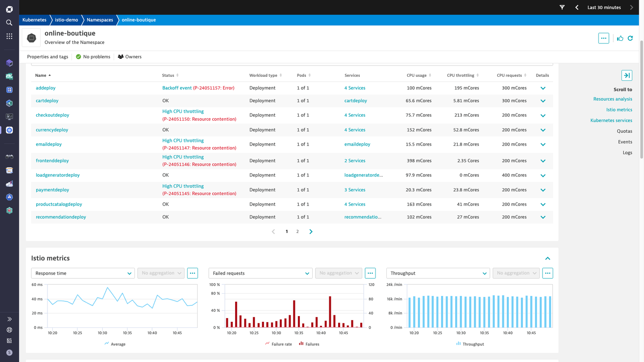Screen dimensions: 644x362
Task: Click the thumbs-up feedback icon
Action: coord(620,38)
